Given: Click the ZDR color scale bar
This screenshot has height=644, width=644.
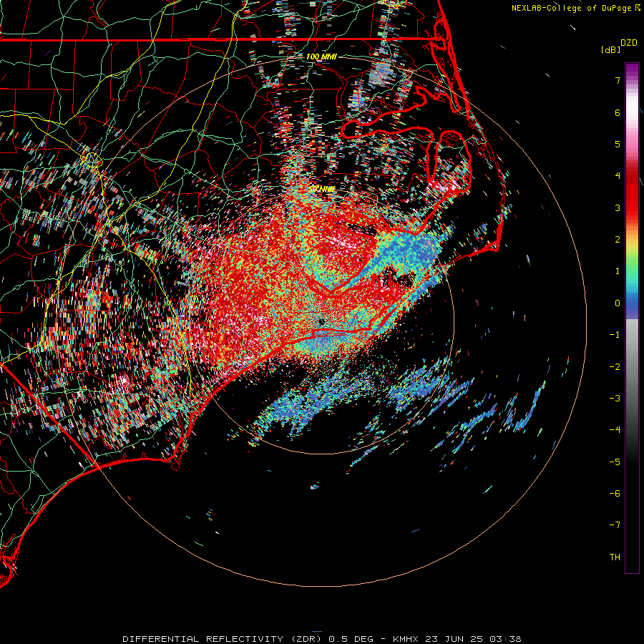Looking at the screenshot, I should [x=632, y=318].
